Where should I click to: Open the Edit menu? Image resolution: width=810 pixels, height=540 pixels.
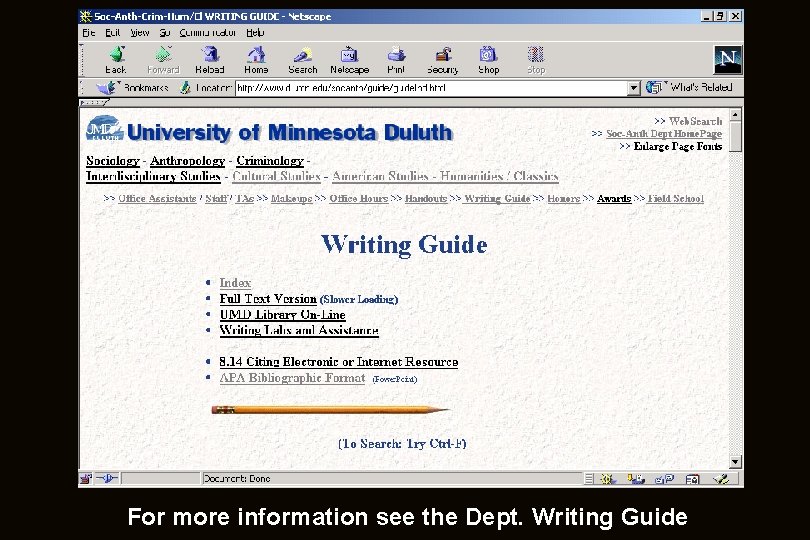coord(113,33)
